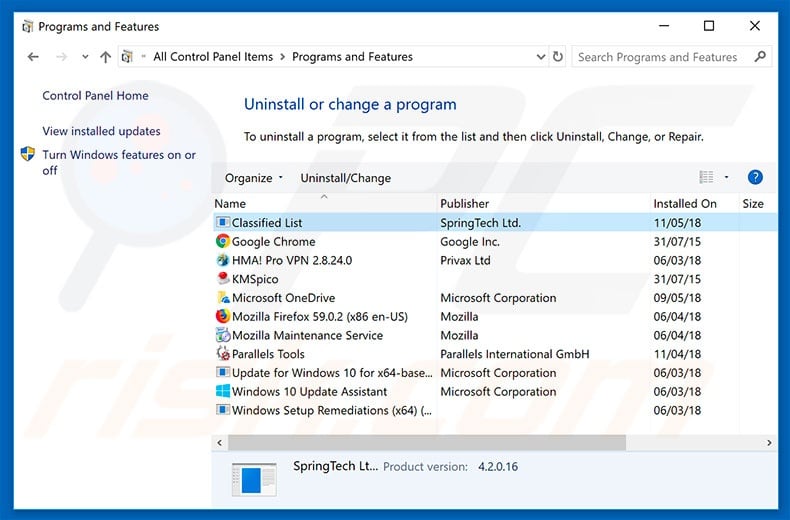Click the KMSpico red button icon
Viewport: 790px width, 520px height.
(223, 278)
